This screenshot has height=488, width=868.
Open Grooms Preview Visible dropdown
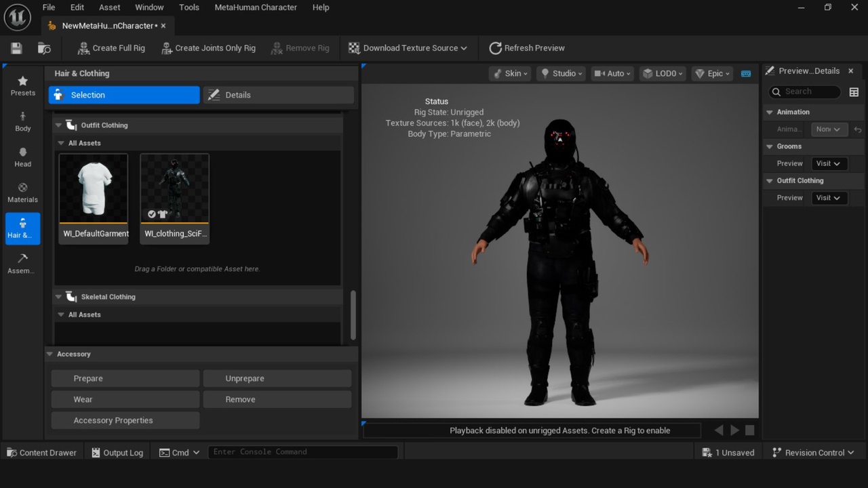829,163
